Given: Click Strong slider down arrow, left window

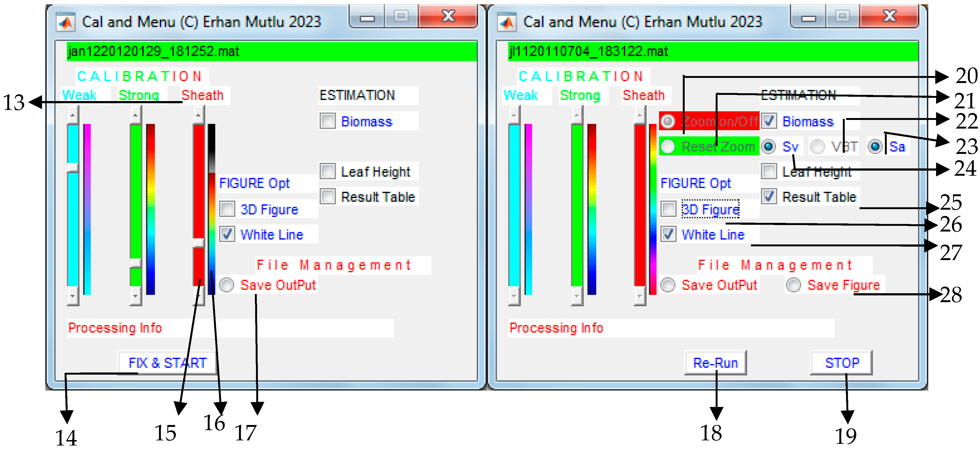Looking at the screenshot, I should click(136, 296).
